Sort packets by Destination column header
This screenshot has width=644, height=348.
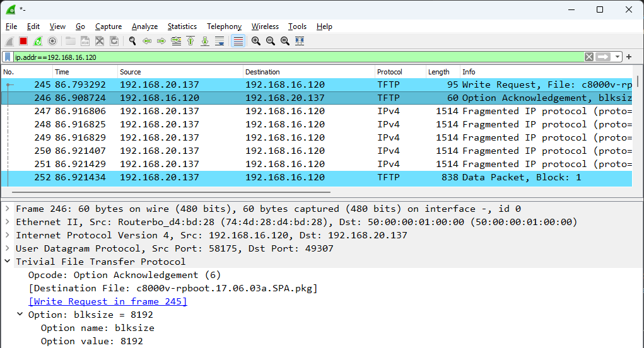pos(309,72)
